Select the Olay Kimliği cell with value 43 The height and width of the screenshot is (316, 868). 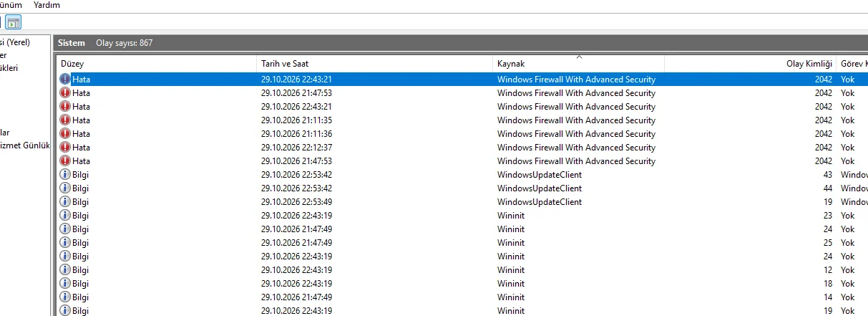click(828, 175)
